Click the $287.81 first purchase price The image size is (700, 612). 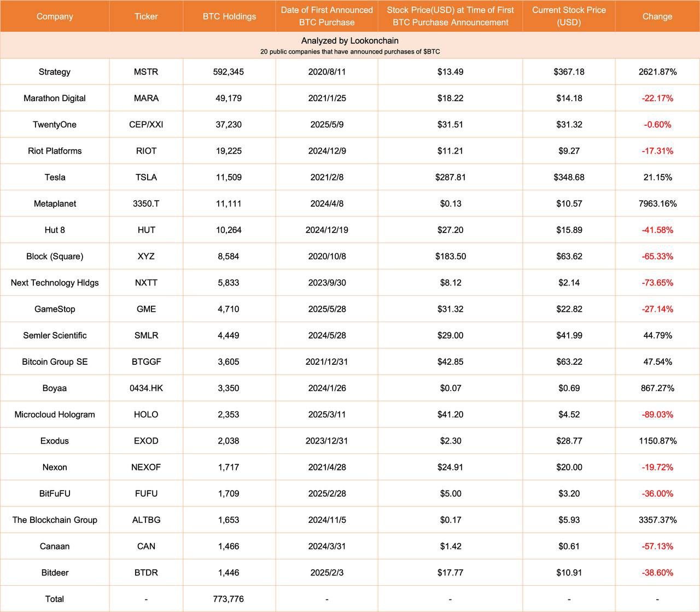450,177
